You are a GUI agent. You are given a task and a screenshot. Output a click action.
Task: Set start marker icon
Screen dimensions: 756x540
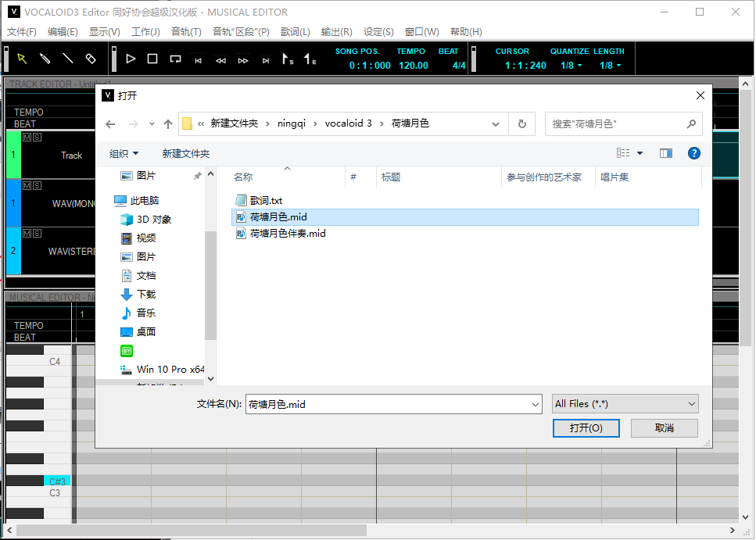[x=288, y=59]
